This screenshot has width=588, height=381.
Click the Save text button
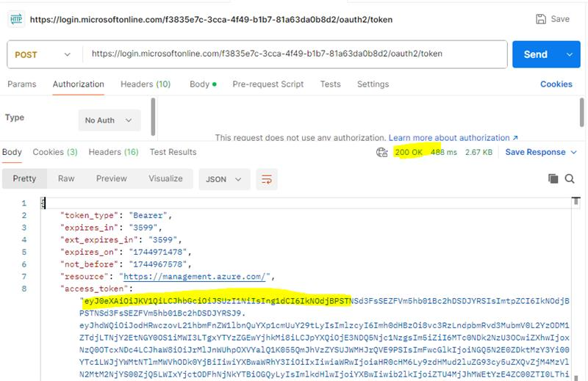[560, 19]
